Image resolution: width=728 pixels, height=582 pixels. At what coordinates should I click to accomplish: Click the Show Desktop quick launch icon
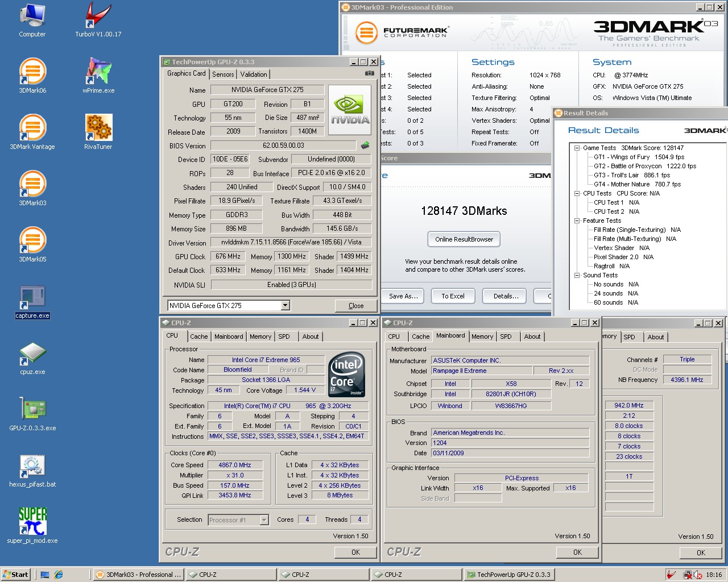pyautogui.click(x=45, y=575)
